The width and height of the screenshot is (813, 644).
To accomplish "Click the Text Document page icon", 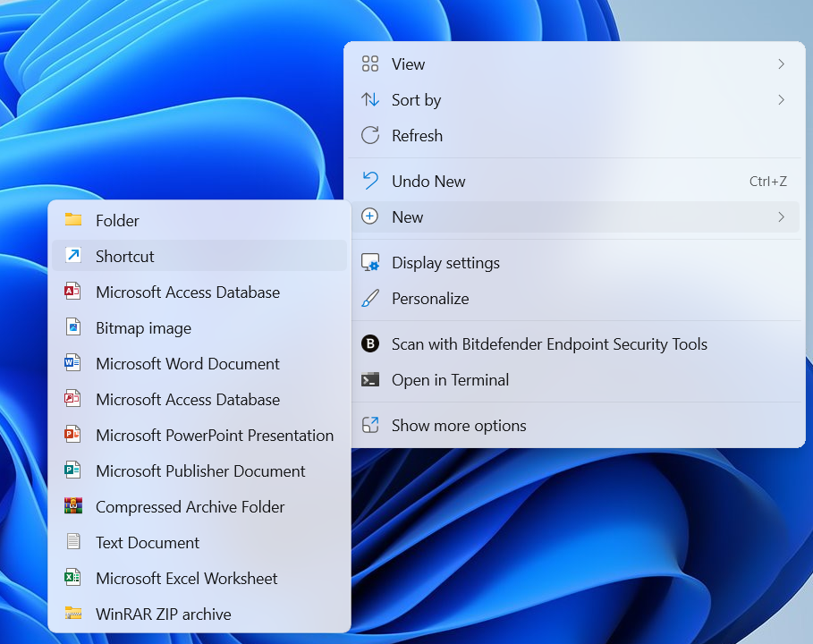I will (x=73, y=541).
